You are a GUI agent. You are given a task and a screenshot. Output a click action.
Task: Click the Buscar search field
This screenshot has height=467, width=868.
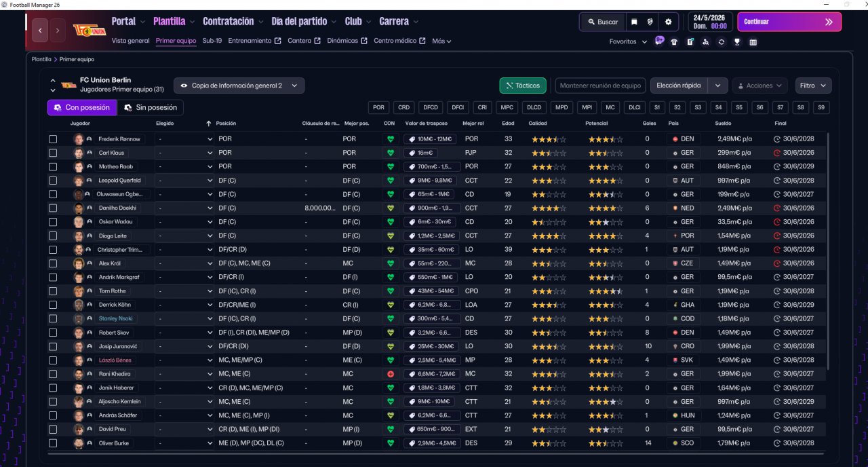602,22
